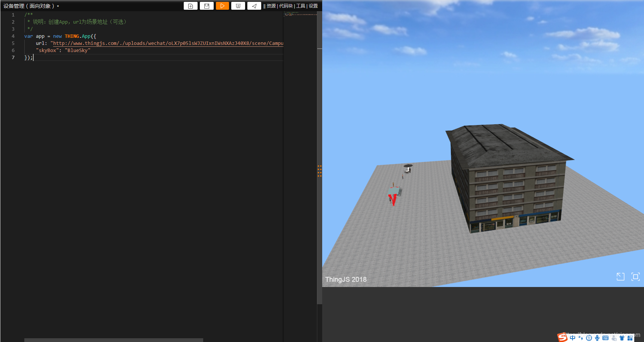Select the building in 3D scene

click(510, 178)
